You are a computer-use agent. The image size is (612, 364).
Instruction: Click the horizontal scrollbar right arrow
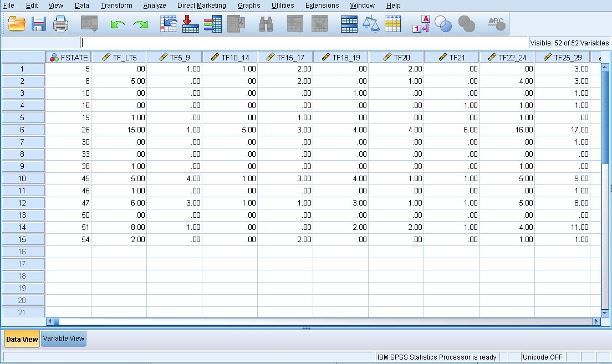[596, 321]
